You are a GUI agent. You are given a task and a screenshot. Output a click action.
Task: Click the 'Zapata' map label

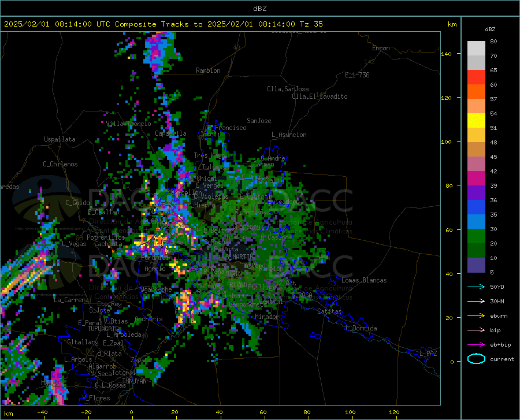(x=142, y=360)
